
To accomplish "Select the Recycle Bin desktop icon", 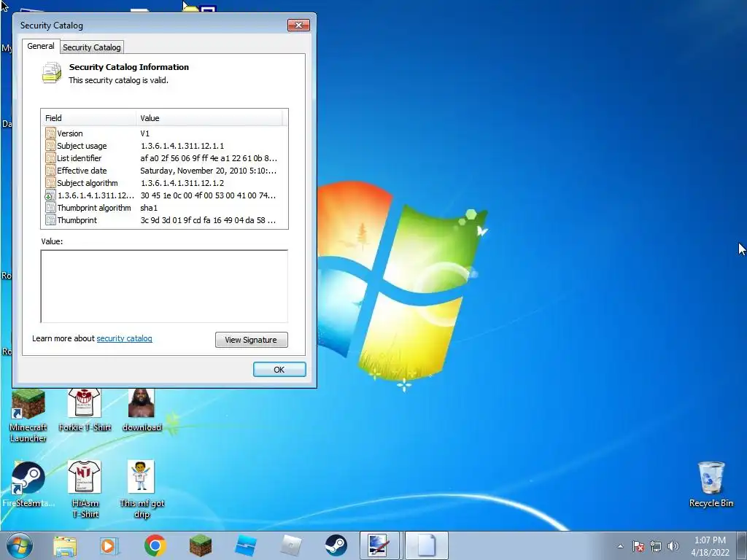I will click(711, 484).
